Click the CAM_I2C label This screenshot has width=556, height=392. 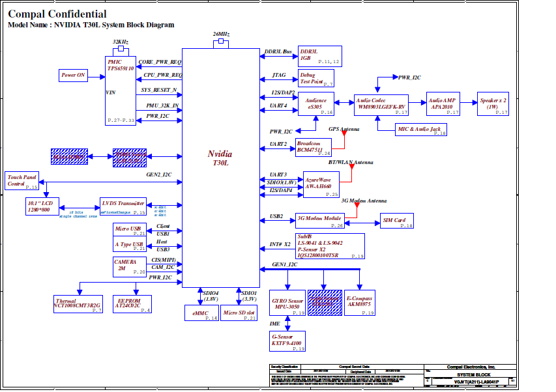(x=163, y=268)
